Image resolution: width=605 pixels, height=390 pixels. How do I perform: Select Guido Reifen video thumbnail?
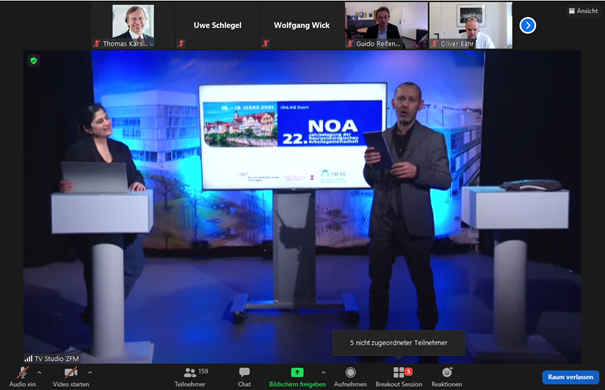point(386,25)
